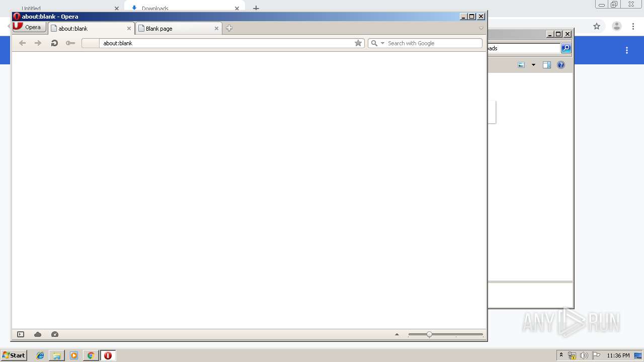Switch to Opera on the taskbar

108,355
